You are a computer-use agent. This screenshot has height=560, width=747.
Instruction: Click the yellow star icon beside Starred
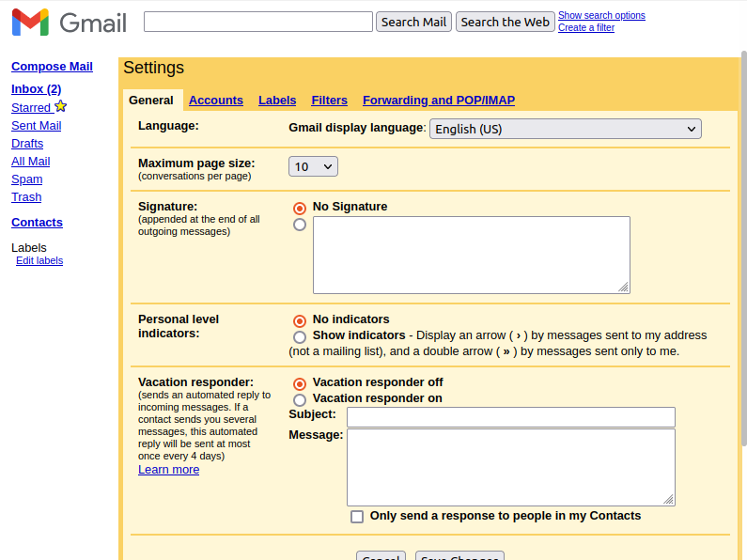(x=60, y=106)
